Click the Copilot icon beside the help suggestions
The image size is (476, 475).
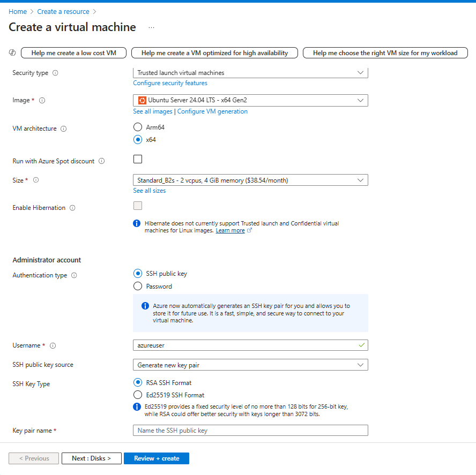(12, 52)
